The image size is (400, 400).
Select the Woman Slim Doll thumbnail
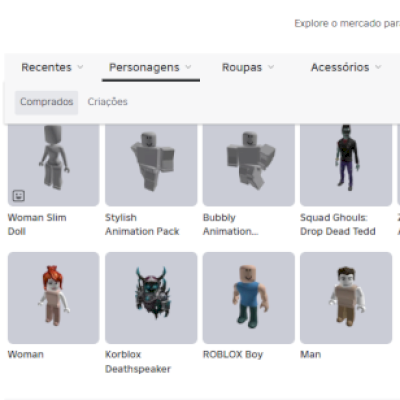[x=54, y=165]
